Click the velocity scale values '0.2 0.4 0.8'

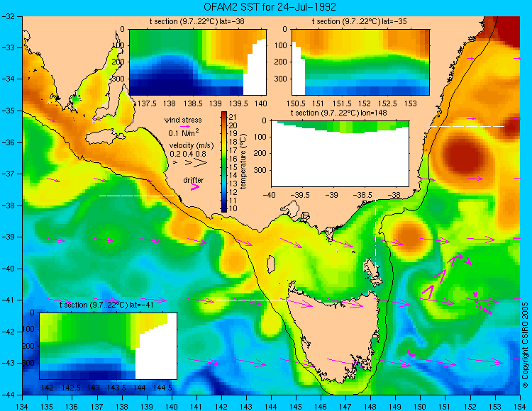point(188,154)
